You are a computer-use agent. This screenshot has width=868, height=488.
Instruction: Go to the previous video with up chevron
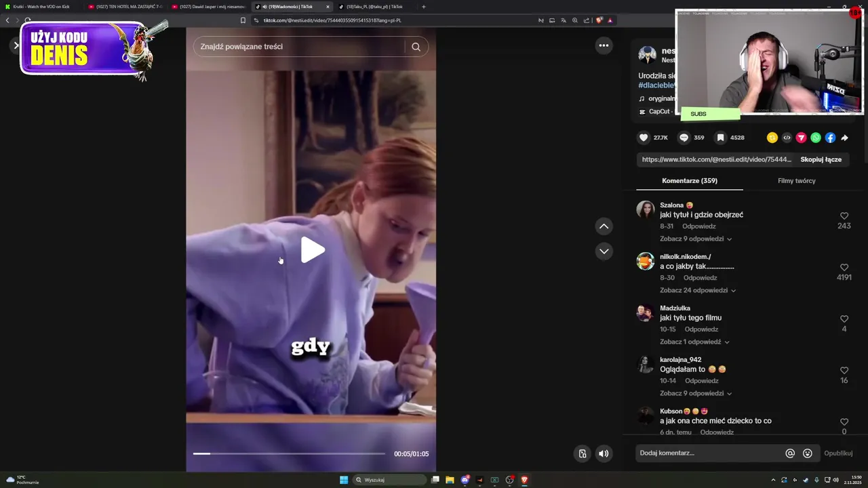click(604, 226)
